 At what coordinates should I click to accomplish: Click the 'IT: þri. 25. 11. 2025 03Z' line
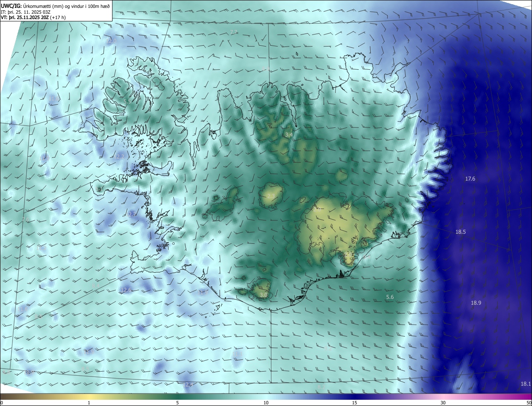coord(26,12)
